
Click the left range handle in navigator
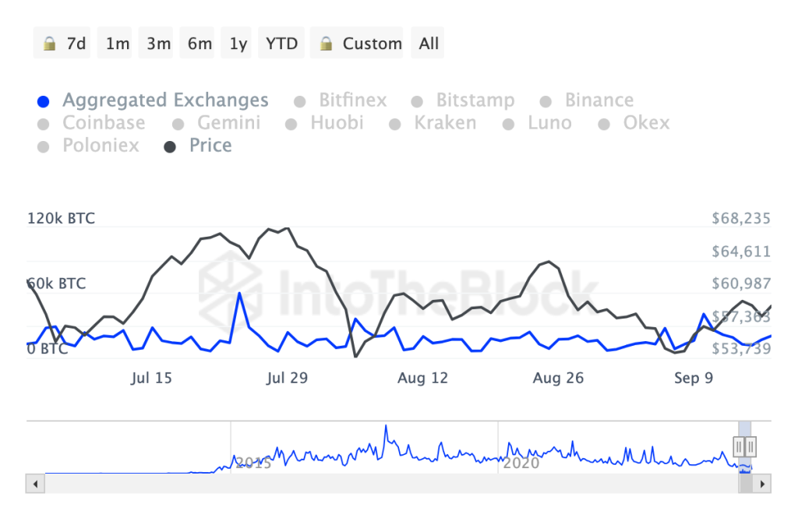point(739,446)
